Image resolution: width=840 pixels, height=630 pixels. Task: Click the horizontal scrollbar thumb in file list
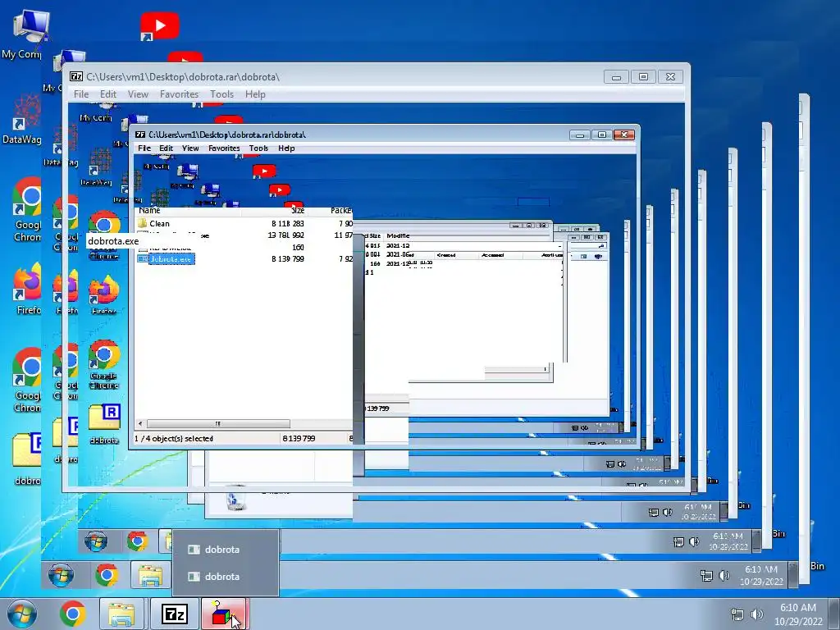click(x=218, y=424)
